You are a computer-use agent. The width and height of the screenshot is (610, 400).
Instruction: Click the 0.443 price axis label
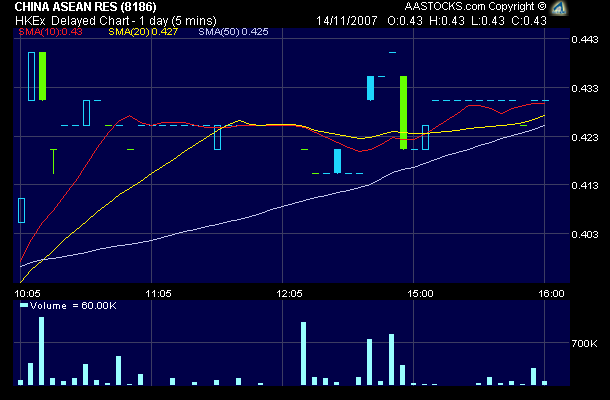[585, 40]
